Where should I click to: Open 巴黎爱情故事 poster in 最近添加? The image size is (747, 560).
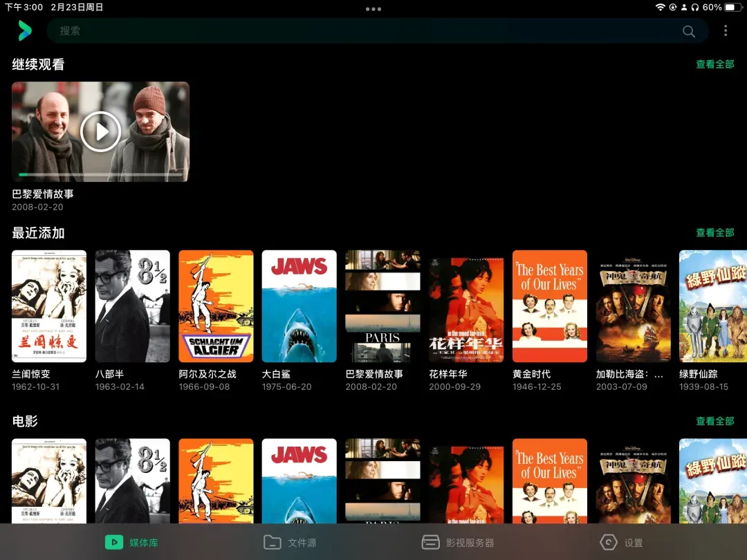coord(382,306)
